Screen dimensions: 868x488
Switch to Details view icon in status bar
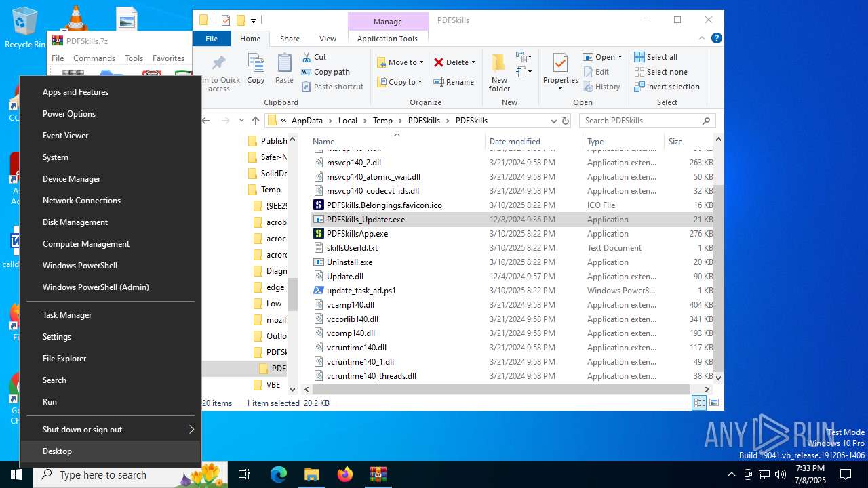(x=699, y=403)
